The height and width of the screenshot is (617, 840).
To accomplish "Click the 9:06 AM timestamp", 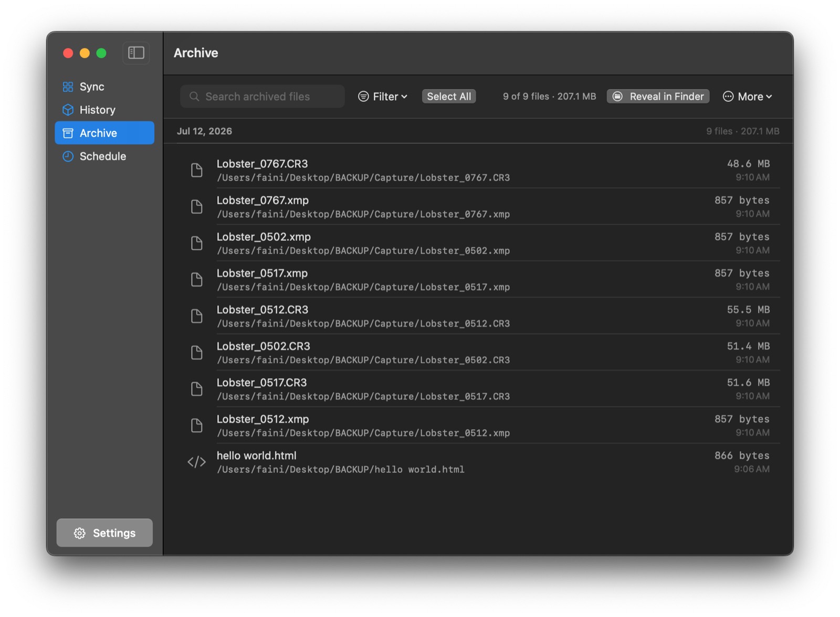I will [752, 469].
